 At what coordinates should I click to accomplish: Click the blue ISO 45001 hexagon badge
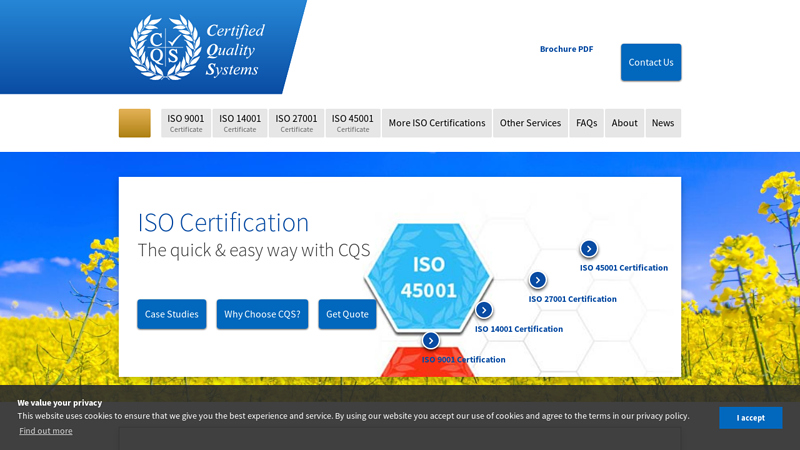click(428, 277)
